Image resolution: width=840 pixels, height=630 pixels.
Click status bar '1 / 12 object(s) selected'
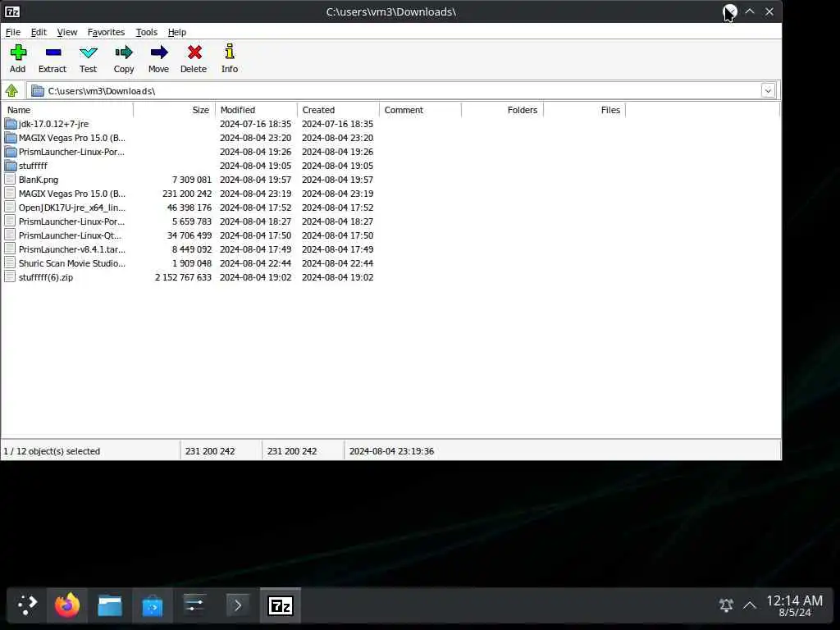coord(52,451)
